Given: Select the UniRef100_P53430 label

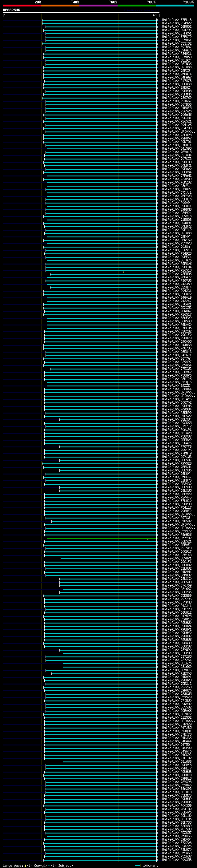Looking at the screenshot, I should click(177, 483).
